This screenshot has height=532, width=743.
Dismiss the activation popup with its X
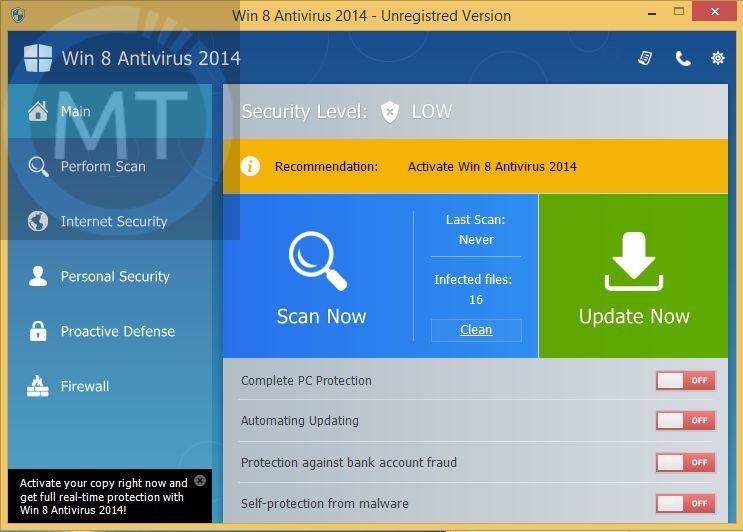coord(200,480)
